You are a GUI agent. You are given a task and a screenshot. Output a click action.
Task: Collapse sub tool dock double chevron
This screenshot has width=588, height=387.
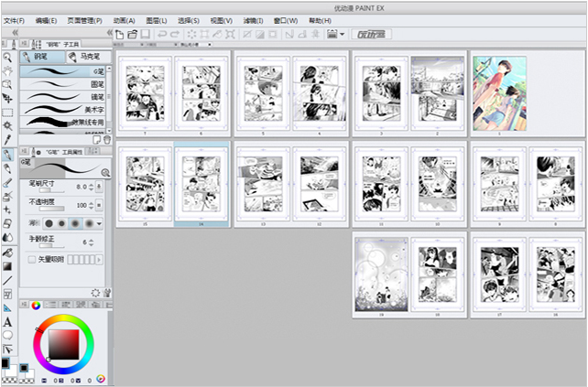coord(110,33)
